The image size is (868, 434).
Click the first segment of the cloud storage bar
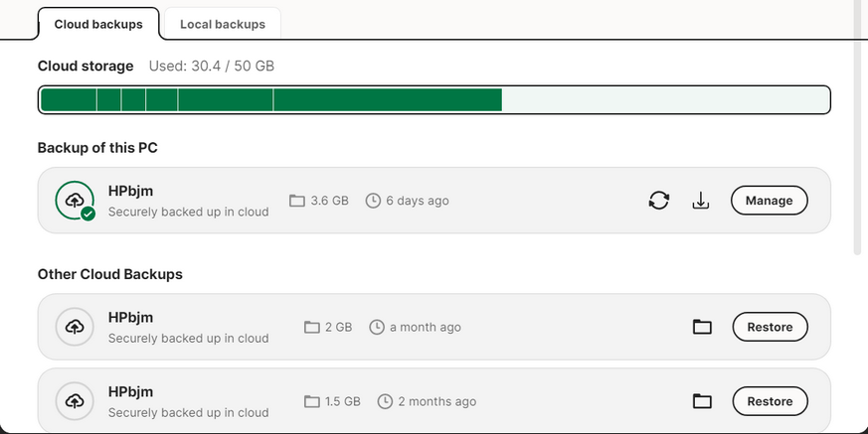pyautogui.click(x=69, y=100)
